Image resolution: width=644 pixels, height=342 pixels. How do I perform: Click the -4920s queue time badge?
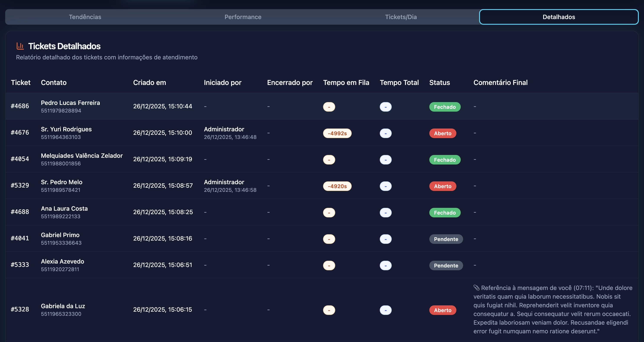[x=337, y=186]
